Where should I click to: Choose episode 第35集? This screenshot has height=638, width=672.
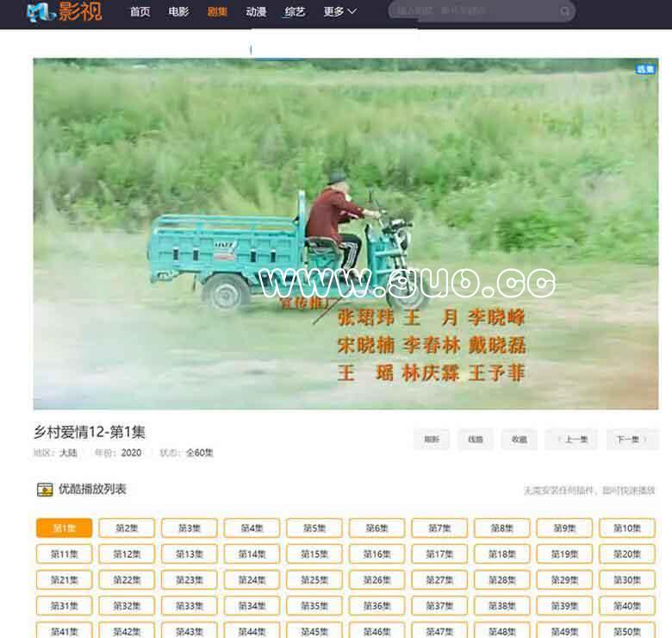[314, 606]
